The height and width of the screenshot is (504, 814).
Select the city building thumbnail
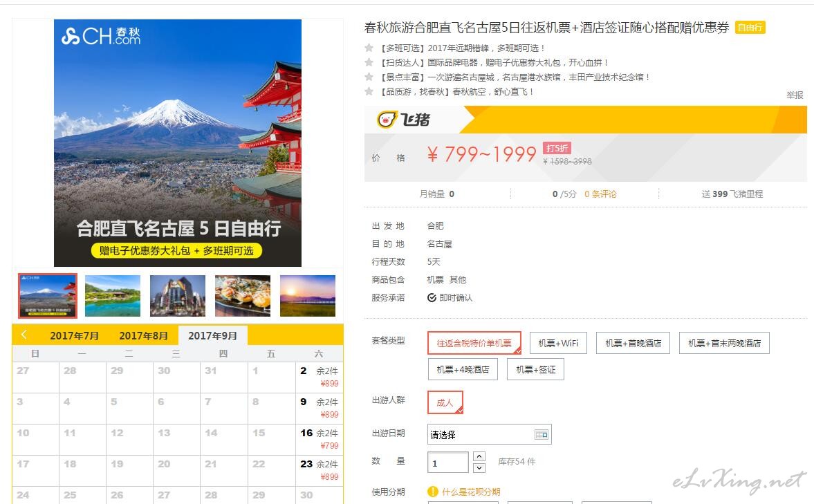pyautogui.click(x=178, y=296)
